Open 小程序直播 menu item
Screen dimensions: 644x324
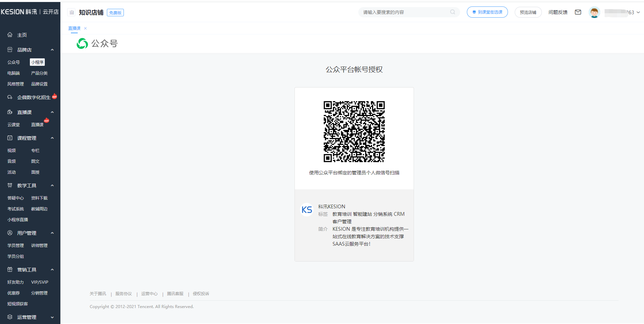(x=18, y=220)
